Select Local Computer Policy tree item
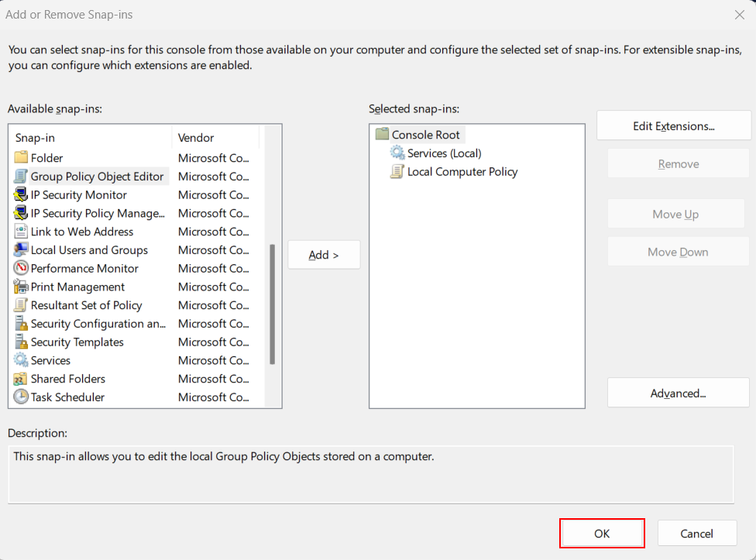The height and width of the screenshot is (560, 756). [x=462, y=172]
